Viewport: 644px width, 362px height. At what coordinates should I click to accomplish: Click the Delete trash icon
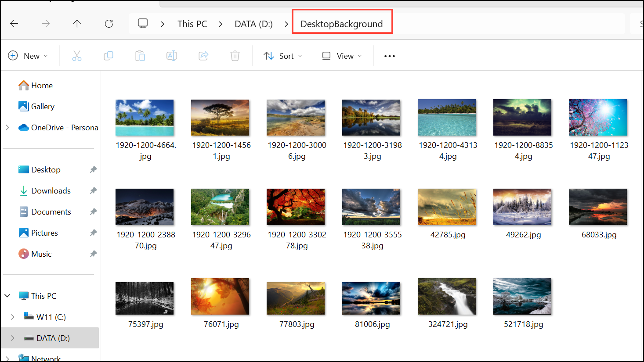point(235,56)
